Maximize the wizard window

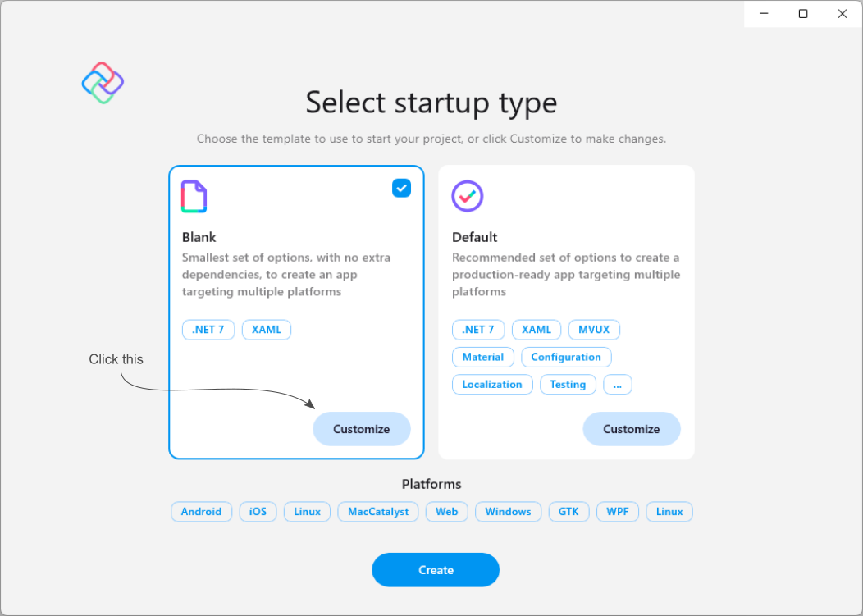pos(803,14)
